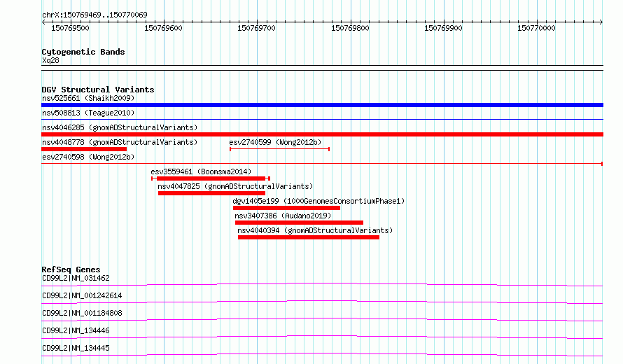Click the full-width red nsv4046285 bar
This screenshot has width=623, height=364.
[322, 134]
